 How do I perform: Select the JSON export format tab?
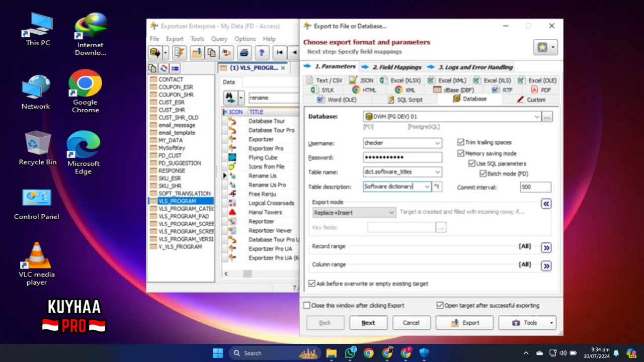[x=361, y=80]
